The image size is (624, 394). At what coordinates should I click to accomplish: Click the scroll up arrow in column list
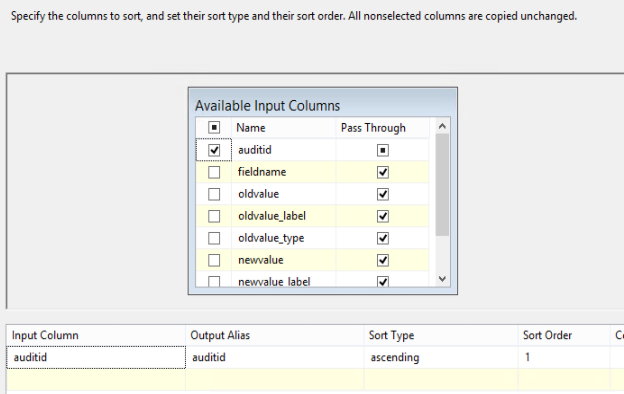coord(442,127)
